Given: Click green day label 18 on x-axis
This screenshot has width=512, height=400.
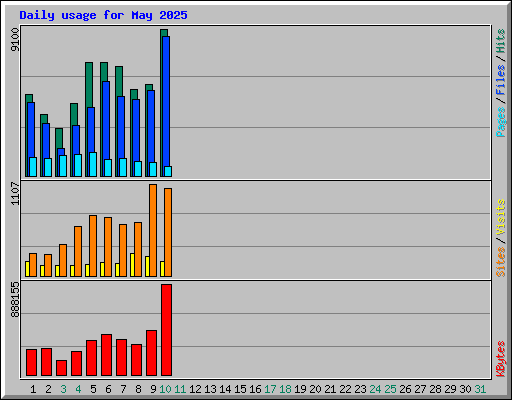Looking at the screenshot, I should click(285, 389).
